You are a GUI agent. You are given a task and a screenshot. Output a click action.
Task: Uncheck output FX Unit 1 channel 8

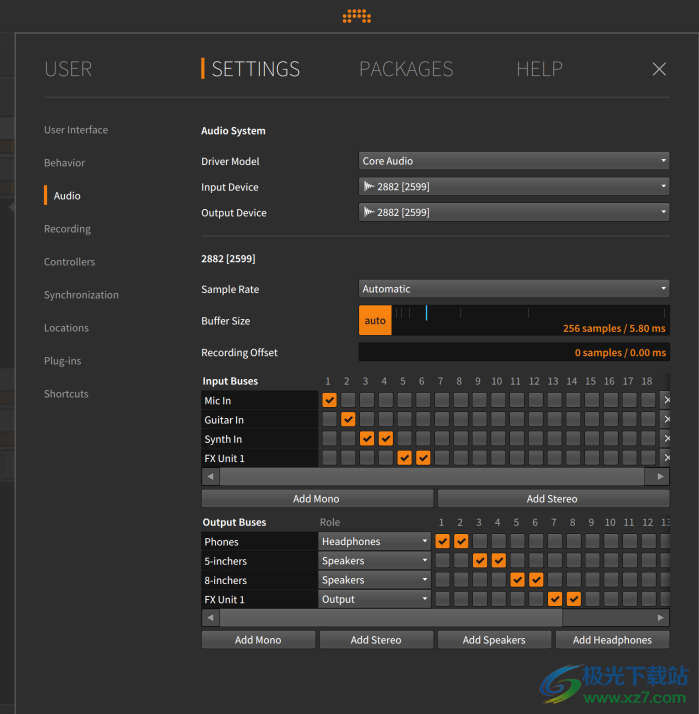pos(574,599)
